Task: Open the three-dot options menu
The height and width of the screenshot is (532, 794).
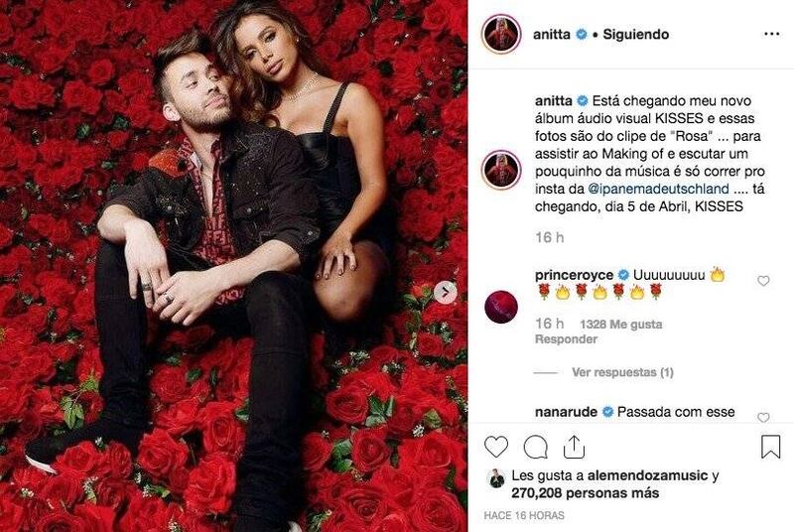Action: pyautogui.click(x=771, y=34)
